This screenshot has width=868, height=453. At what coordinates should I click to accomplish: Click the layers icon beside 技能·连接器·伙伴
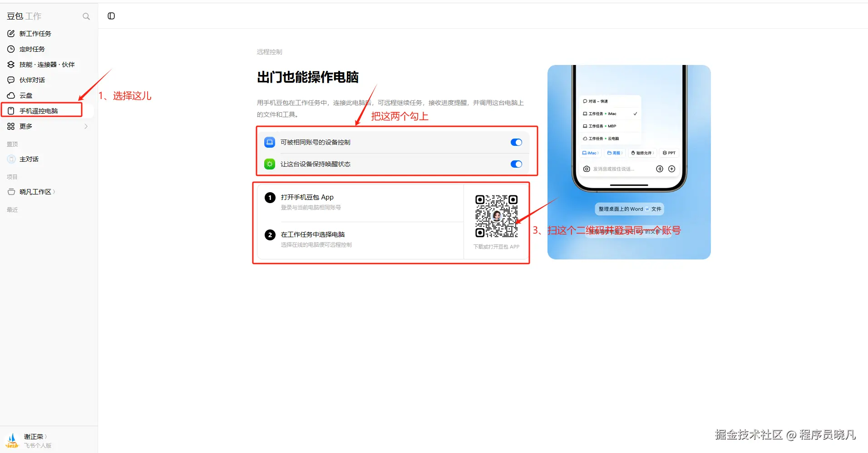pyautogui.click(x=11, y=65)
